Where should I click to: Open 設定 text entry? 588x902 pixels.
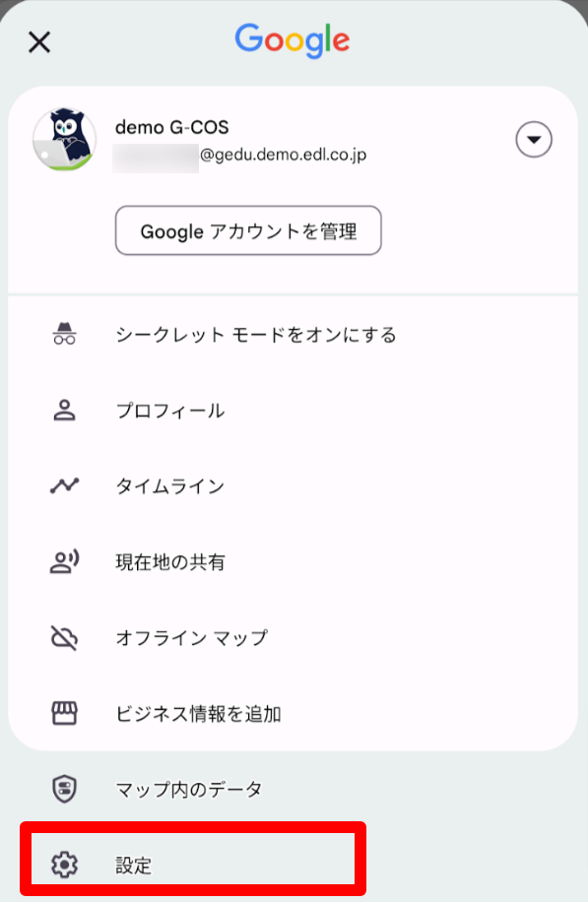tap(134, 865)
